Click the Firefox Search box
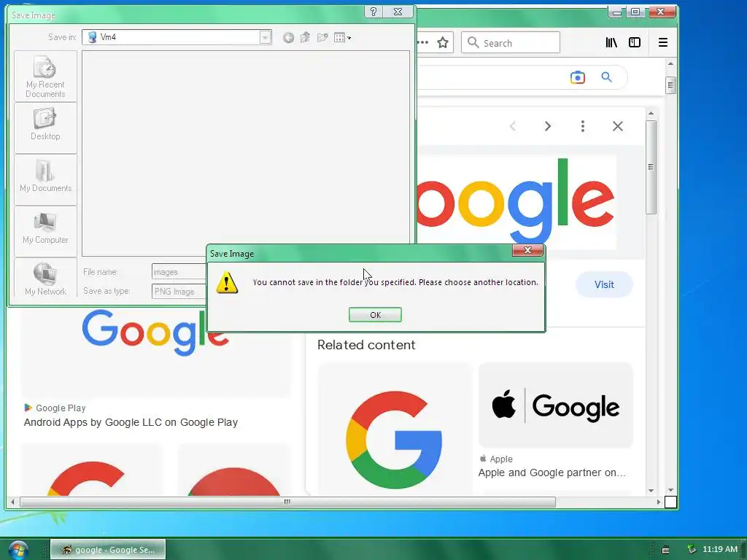This screenshot has height=560, width=747. point(510,42)
